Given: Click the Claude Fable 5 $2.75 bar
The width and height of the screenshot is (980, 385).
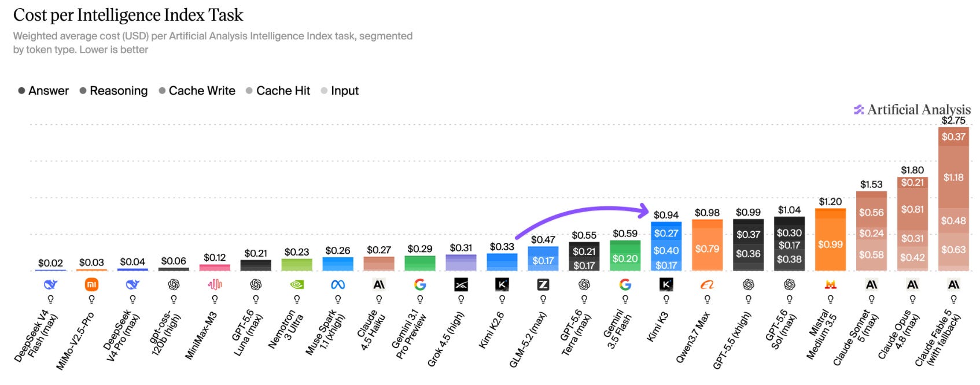Looking at the screenshot, I should click(953, 199).
